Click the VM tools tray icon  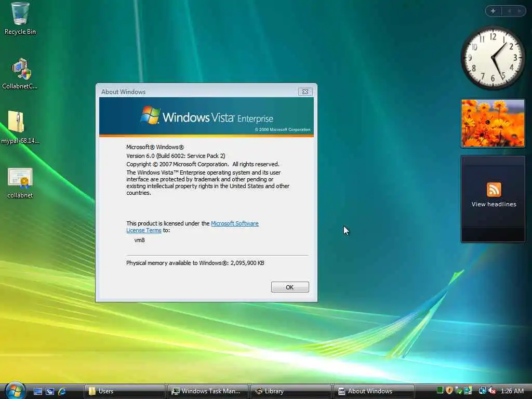(468, 390)
